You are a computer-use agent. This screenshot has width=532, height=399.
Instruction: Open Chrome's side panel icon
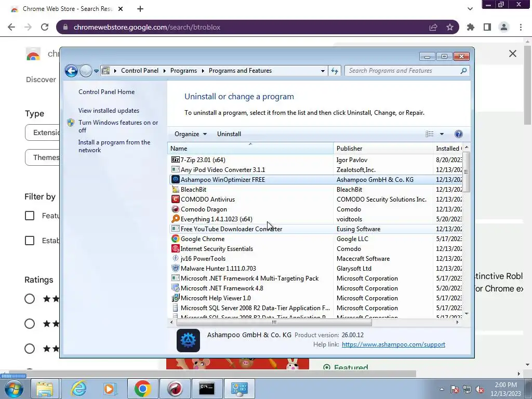(x=487, y=27)
